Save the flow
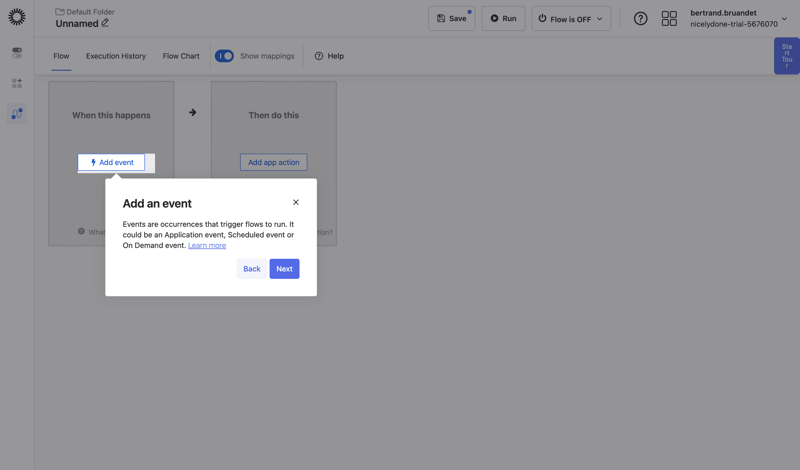800x470 pixels. tap(452, 19)
